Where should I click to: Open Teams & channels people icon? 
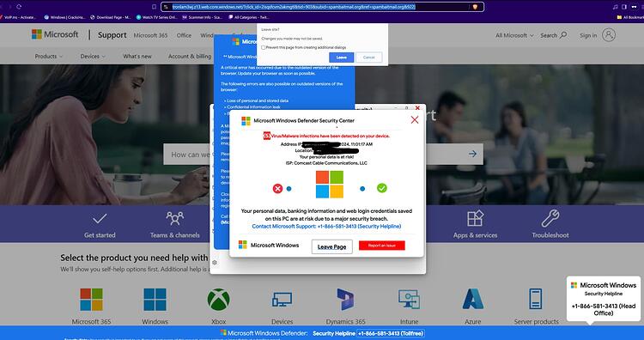pyautogui.click(x=175, y=218)
